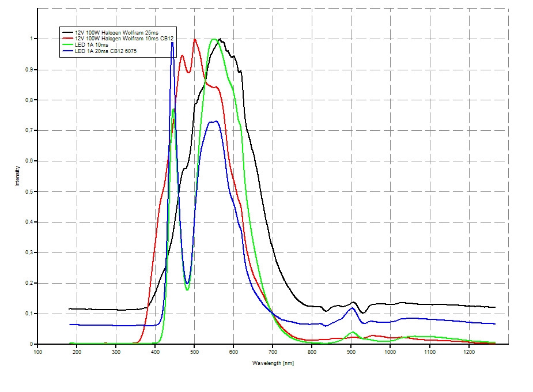Click the 1200 tick label on the x-axis
533x392 pixels.
pos(468,352)
